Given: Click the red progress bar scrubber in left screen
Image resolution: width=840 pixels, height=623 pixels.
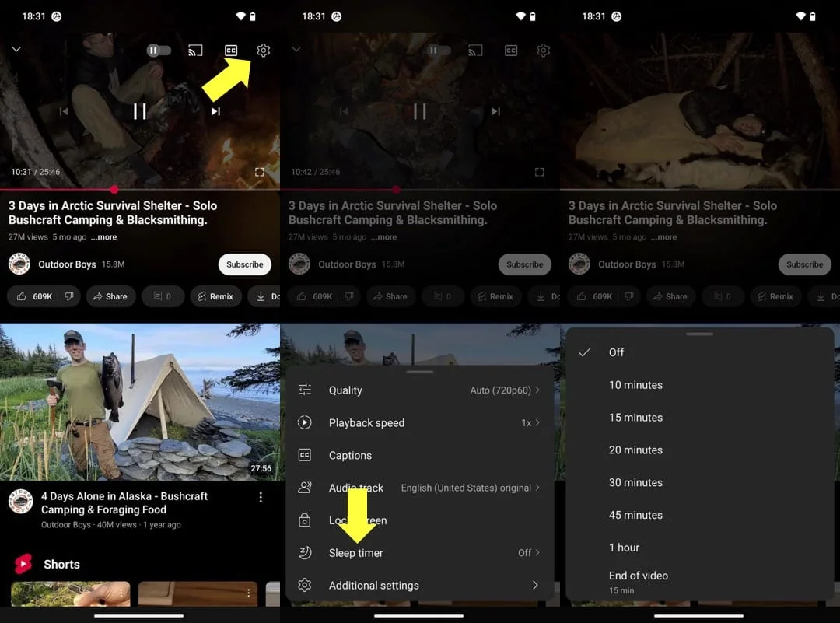Looking at the screenshot, I should tap(114, 190).
